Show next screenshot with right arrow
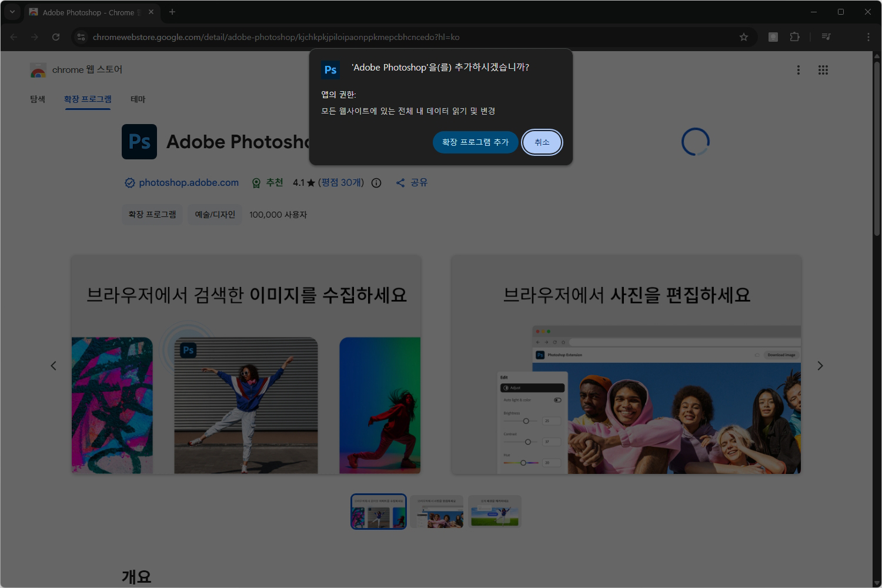 pyautogui.click(x=820, y=366)
